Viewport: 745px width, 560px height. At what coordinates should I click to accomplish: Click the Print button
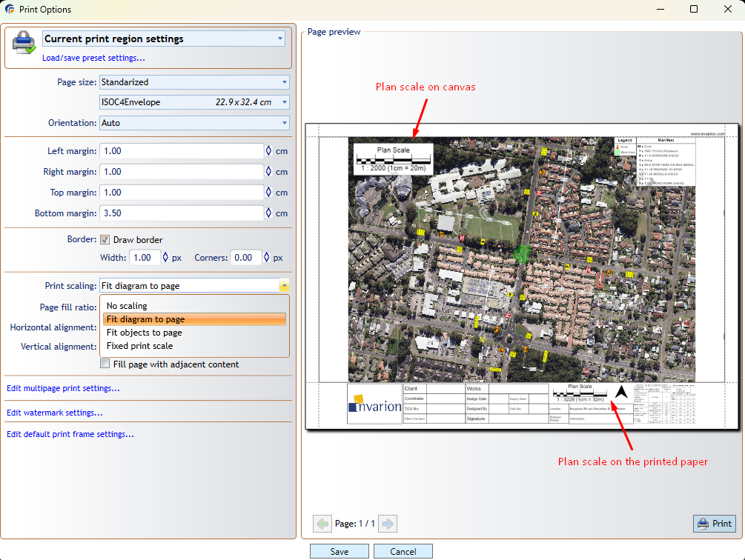(714, 524)
